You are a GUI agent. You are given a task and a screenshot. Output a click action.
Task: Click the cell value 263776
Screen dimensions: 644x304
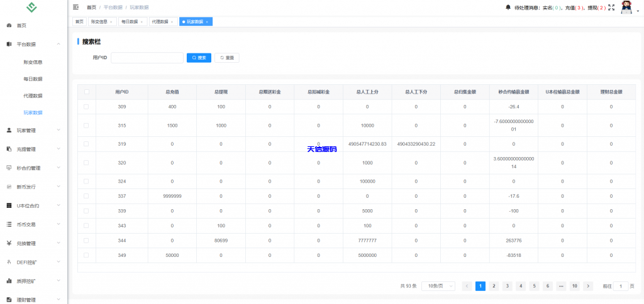click(513, 241)
